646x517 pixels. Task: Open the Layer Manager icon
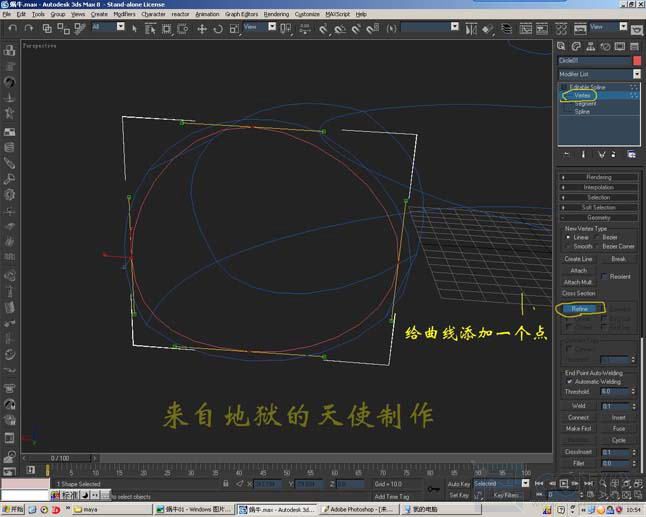click(506, 29)
